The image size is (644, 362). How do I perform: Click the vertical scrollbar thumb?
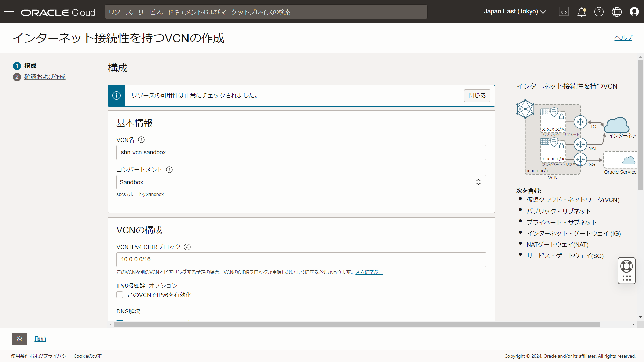click(x=640, y=125)
